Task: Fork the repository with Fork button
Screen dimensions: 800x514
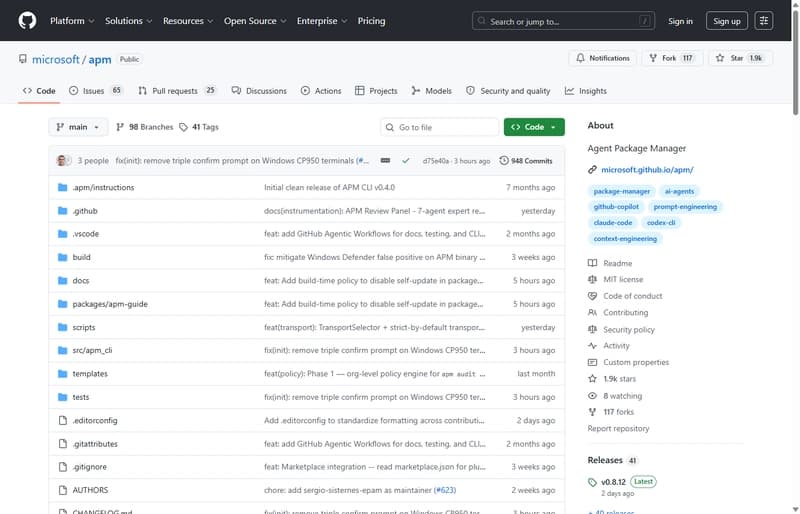Action: [671, 58]
